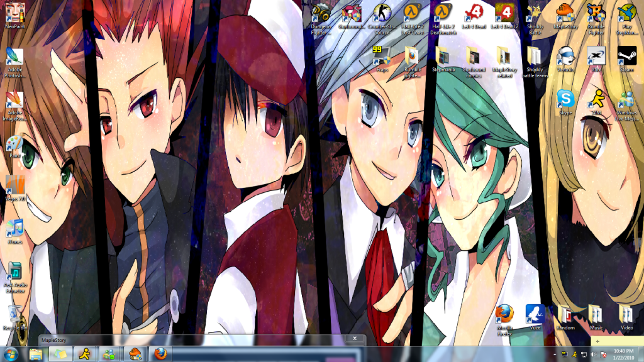Image resolution: width=644 pixels, height=362 pixels.
Task: Open the Paint desktop shortcut
Action: (15, 146)
